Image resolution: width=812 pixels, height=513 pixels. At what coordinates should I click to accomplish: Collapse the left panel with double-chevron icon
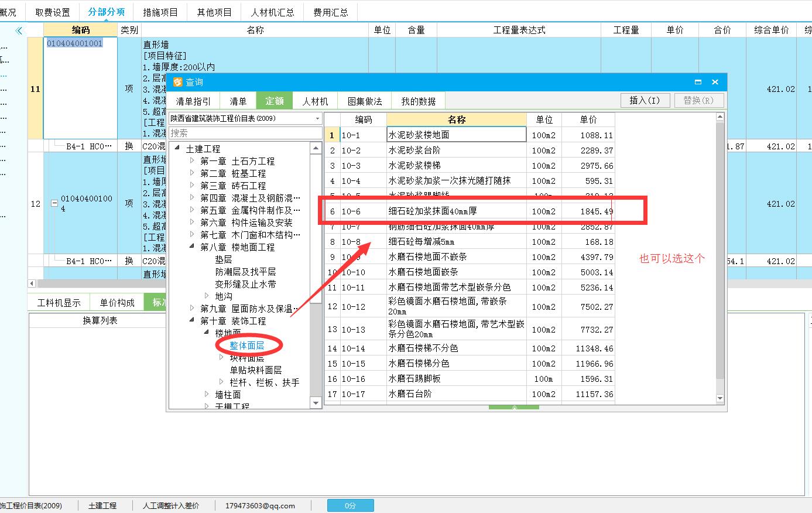coord(19,30)
